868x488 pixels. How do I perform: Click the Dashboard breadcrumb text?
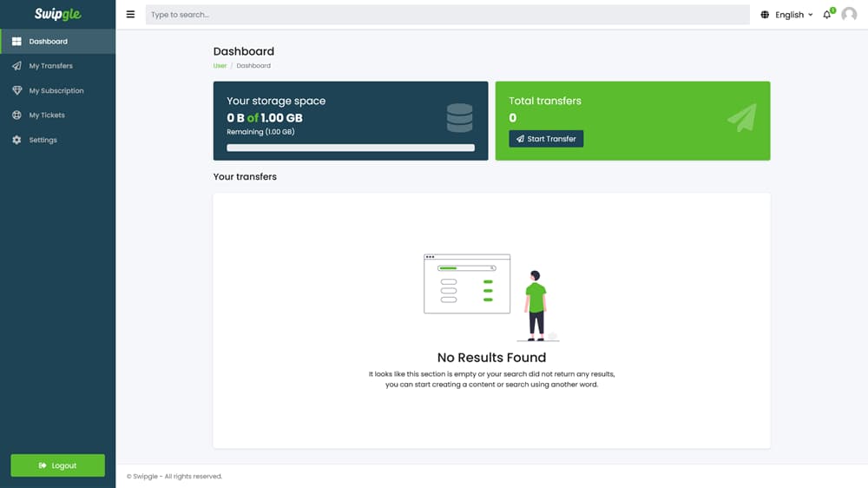point(253,65)
